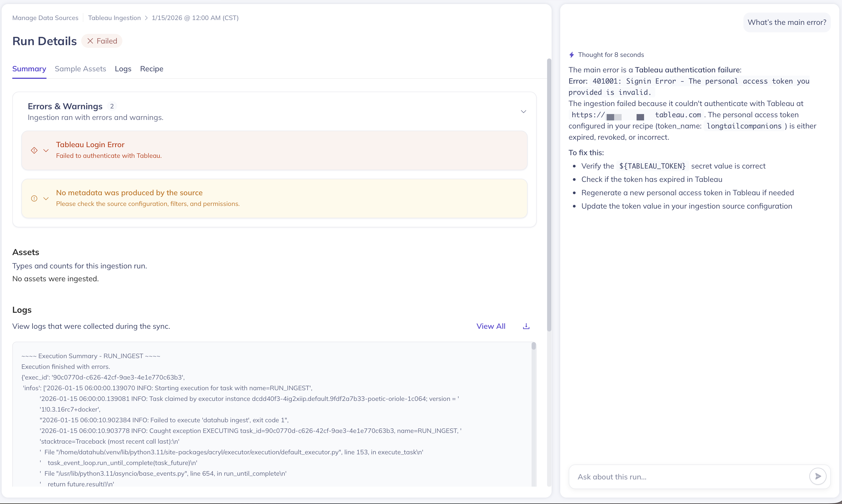The image size is (842, 504).
Task: Switch to the Logs tab
Action: tap(123, 69)
